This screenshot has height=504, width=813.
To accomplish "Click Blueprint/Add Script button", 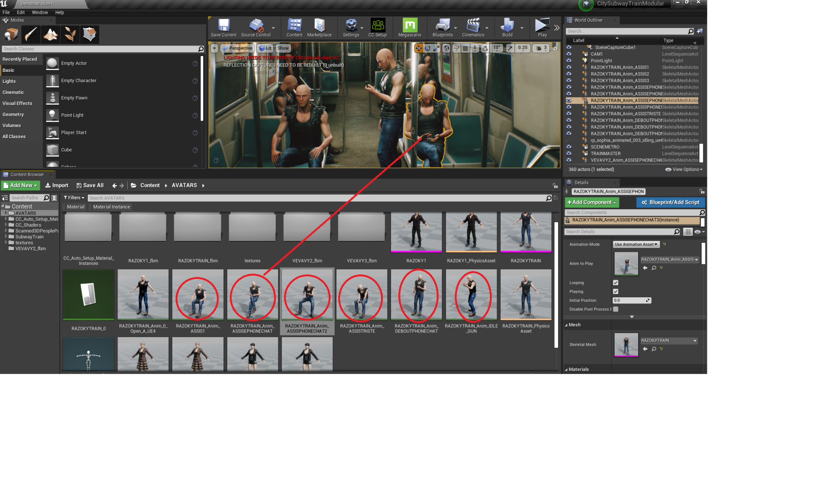I will [x=670, y=202].
